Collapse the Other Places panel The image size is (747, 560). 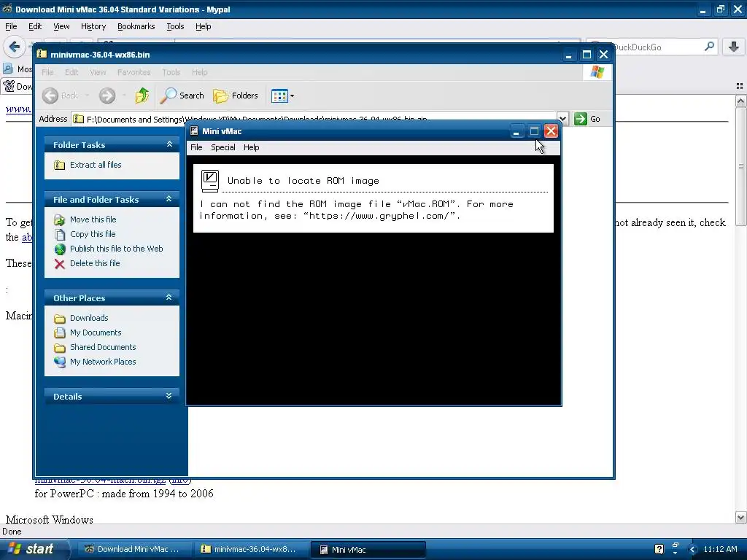point(169,298)
